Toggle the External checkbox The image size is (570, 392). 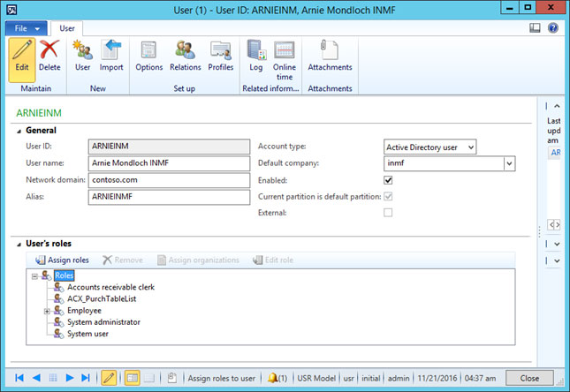[388, 213]
